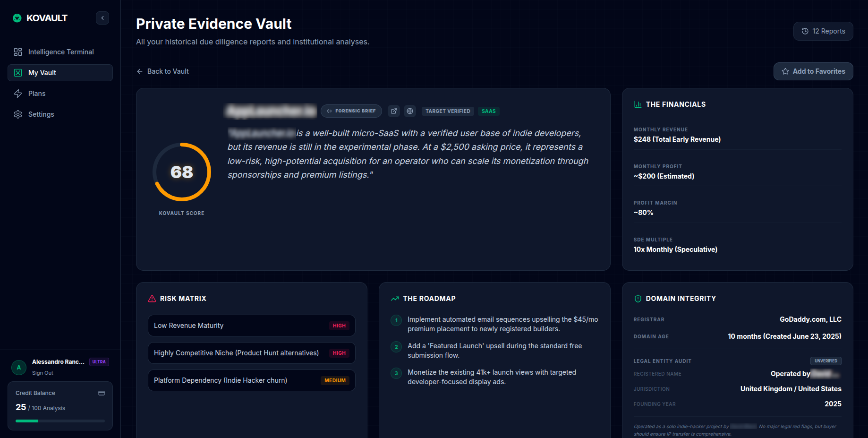
Task: Click the history icon inside 12 Reports
Action: 805,31
